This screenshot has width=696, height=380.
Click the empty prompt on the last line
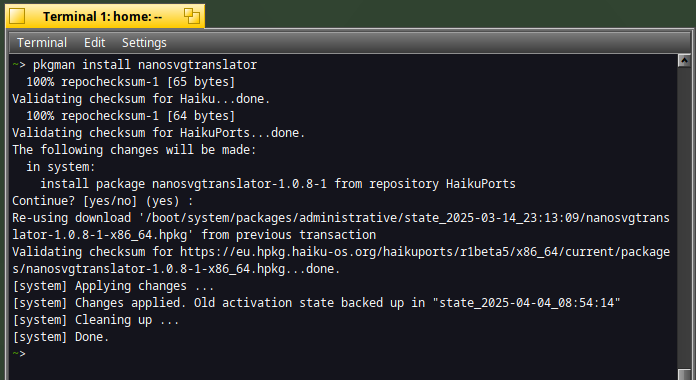(19, 354)
